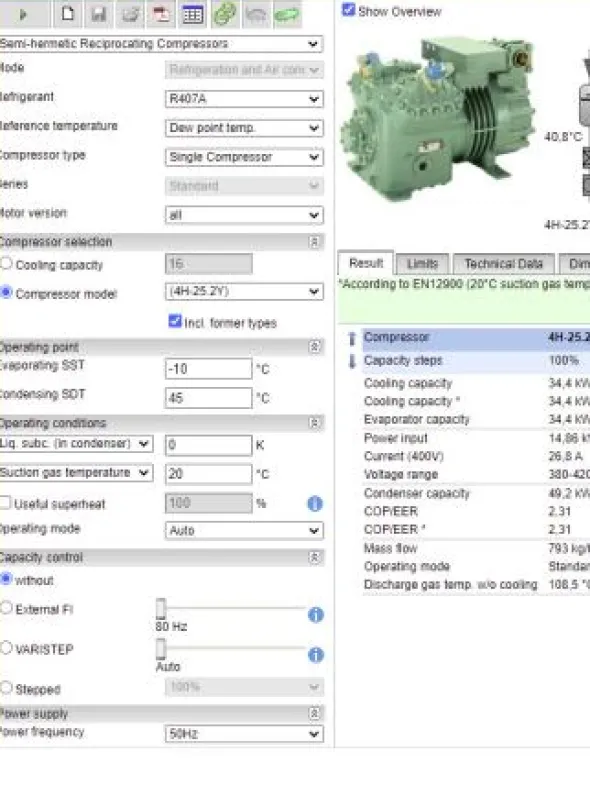Click info icon beside External FI slider
The image size is (590, 785).
[x=316, y=614]
